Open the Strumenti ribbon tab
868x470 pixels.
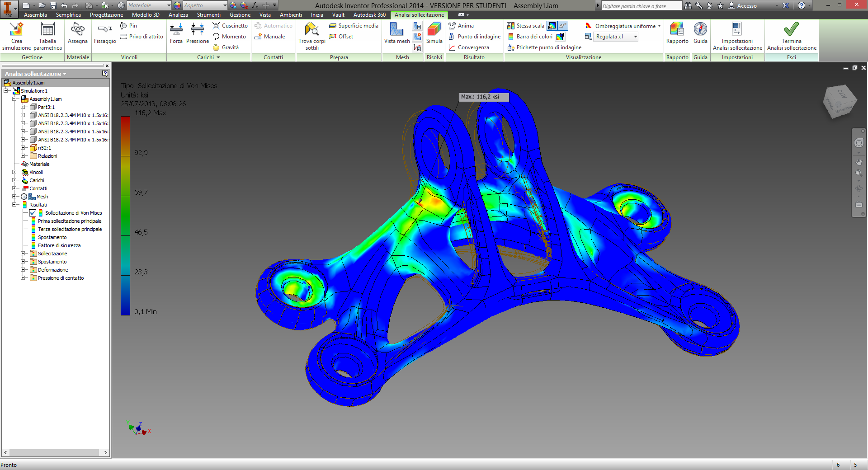208,15
